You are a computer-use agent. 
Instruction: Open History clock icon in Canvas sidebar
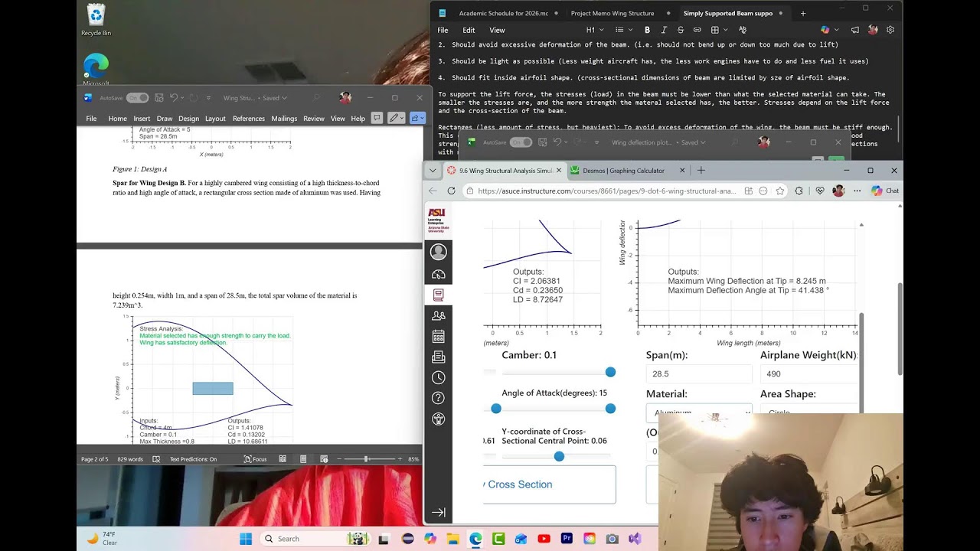click(x=439, y=377)
